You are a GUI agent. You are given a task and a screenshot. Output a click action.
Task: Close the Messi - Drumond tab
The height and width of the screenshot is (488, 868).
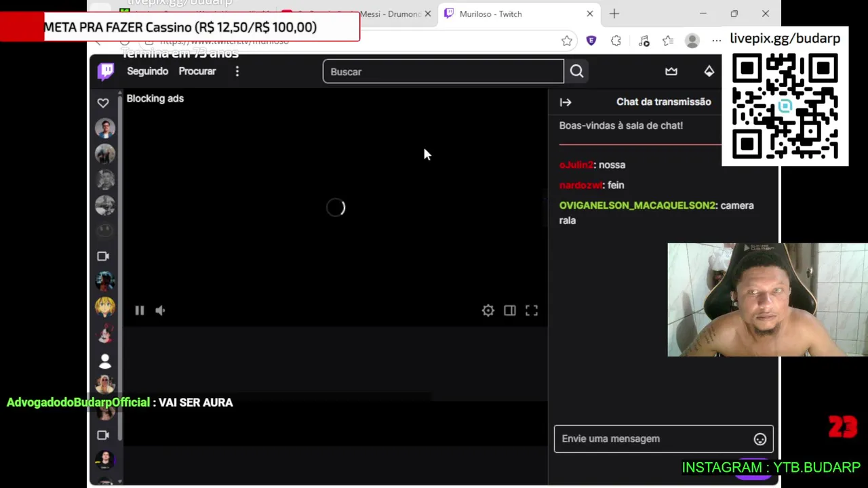[428, 14]
